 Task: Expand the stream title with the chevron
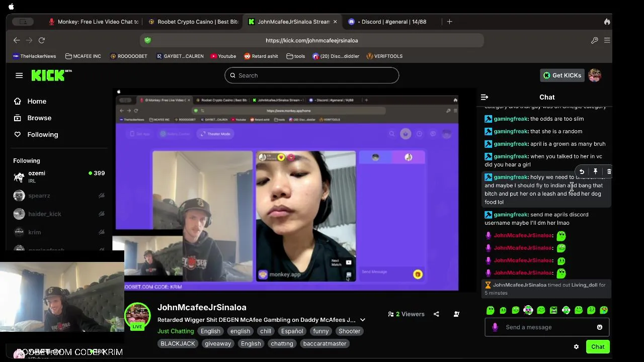pos(362,320)
